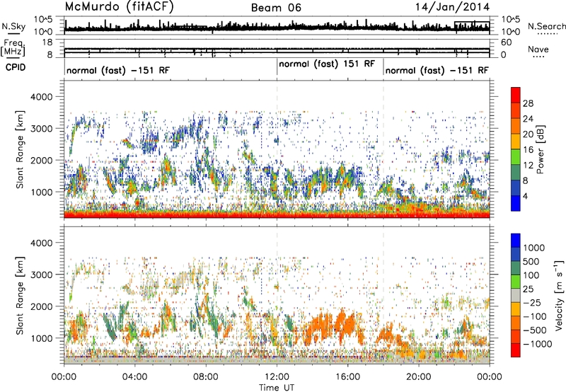Viewport: 566px width, 392px height.
Task: Click the CPID row label
Action: 16,67
